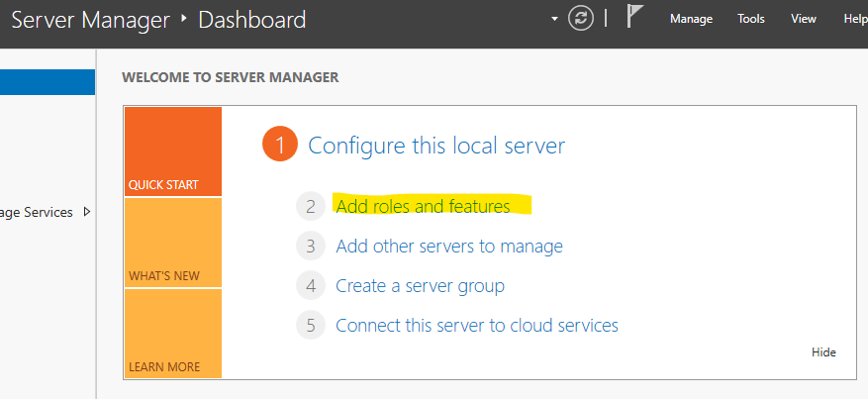Image resolution: width=868 pixels, height=399 pixels.
Task: Click Connect this server to cloud services
Action: (x=476, y=326)
